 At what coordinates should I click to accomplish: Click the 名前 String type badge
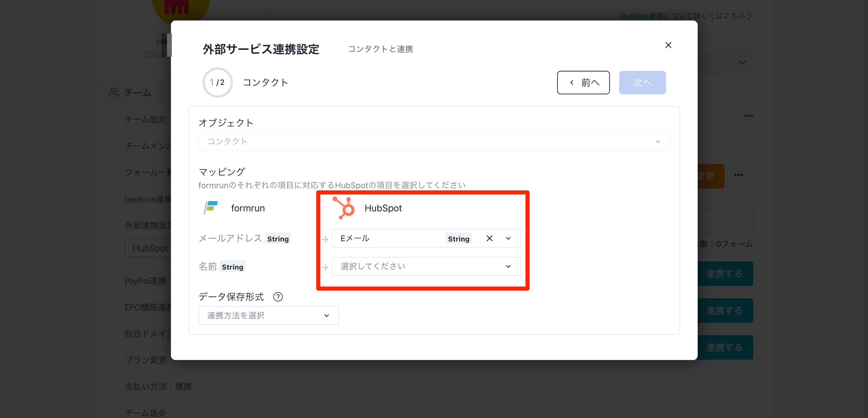pyautogui.click(x=233, y=267)
